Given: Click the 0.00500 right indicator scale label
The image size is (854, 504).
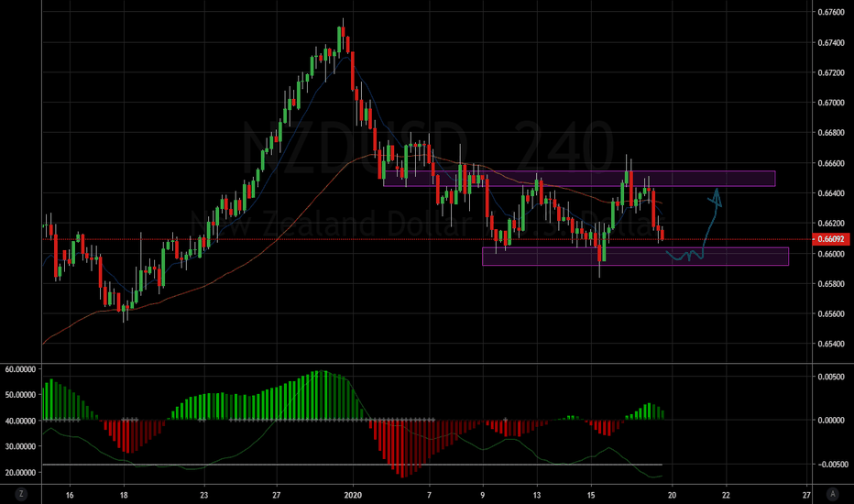Looking at the screenshot, I should 832,377.
